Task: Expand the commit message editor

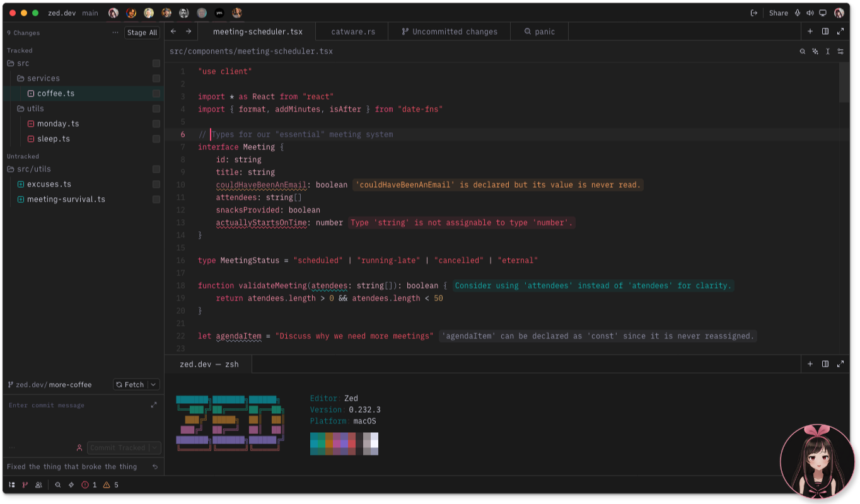Action: click(154, 405)
